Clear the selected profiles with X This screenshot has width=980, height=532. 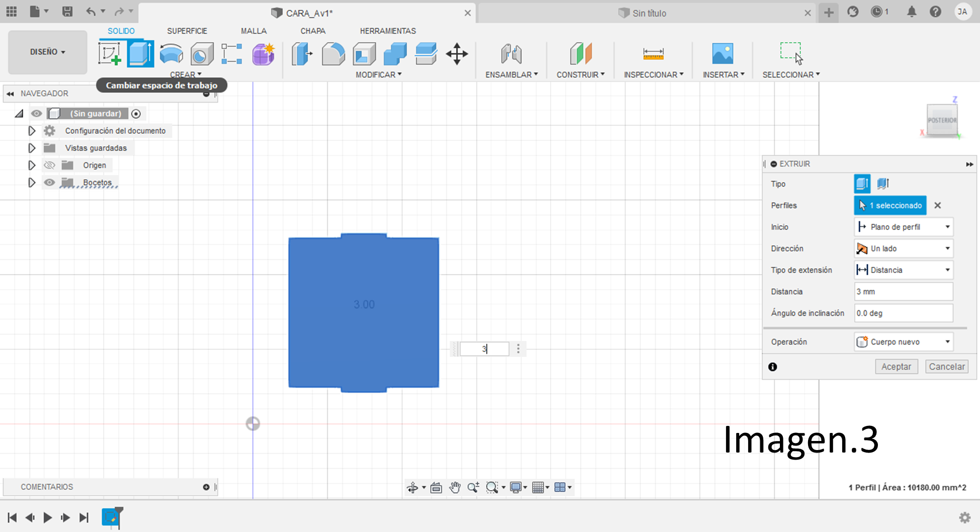(x=937, y=205)
